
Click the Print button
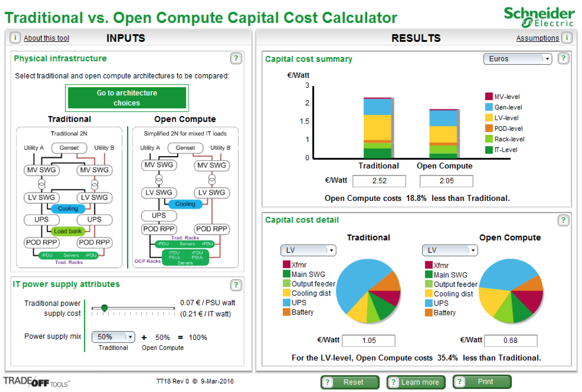point(485,382)
